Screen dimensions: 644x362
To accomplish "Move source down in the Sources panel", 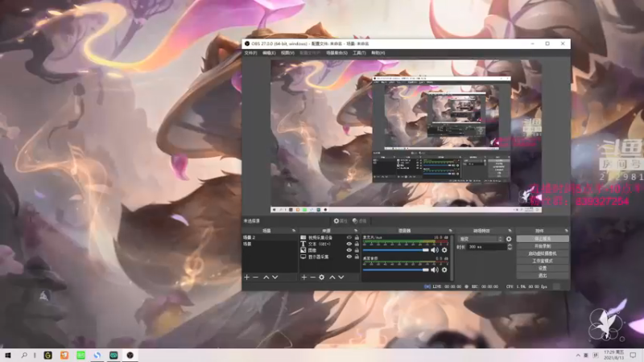I will point(341,278).
